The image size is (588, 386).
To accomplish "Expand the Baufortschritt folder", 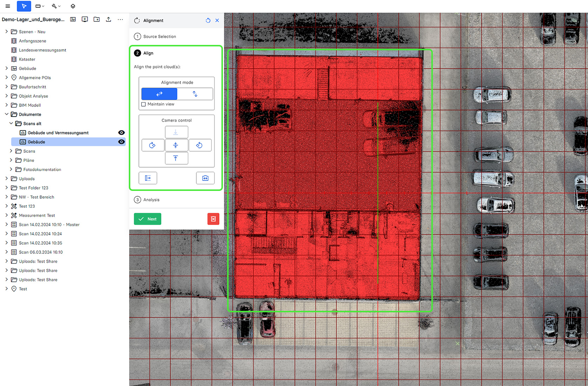I will [7, 87].
